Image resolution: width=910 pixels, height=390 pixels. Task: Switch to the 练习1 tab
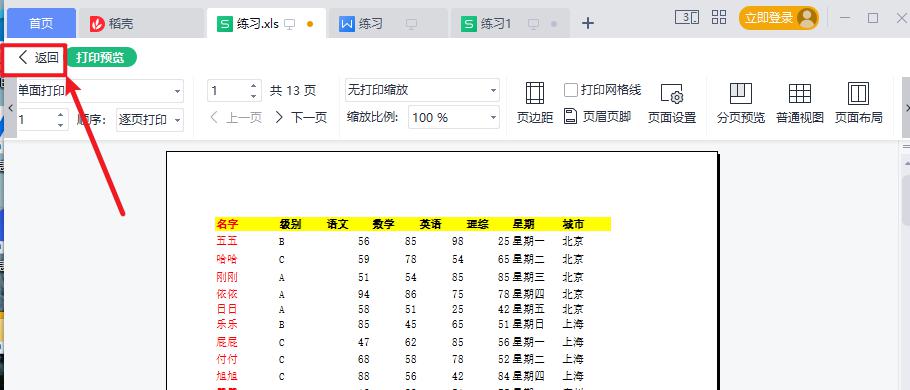click(x=511, y=23)
